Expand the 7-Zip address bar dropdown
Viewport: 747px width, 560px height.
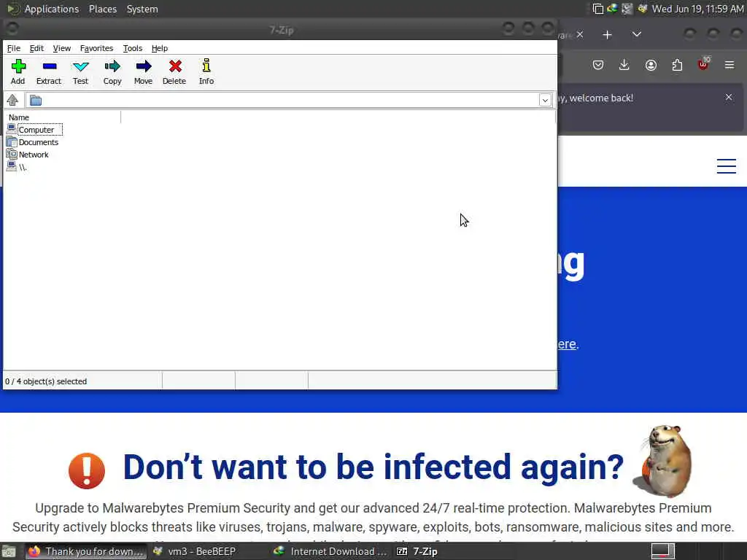tap(545, 100)
